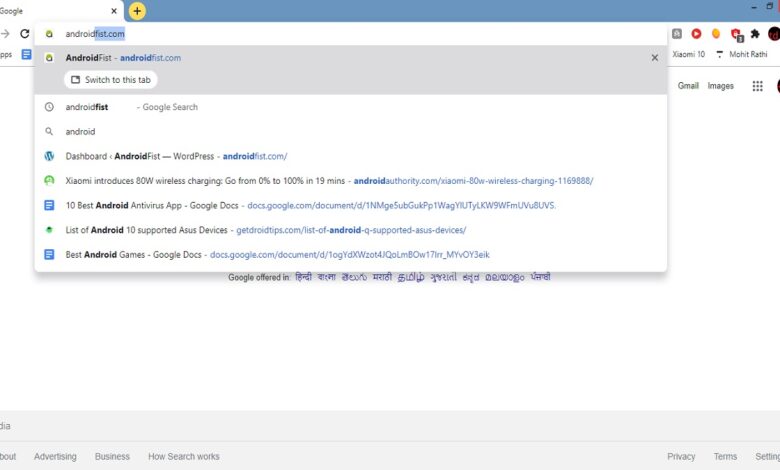Click Switch to this tab button
Screen dimensions: 780x470
[111, 80]
